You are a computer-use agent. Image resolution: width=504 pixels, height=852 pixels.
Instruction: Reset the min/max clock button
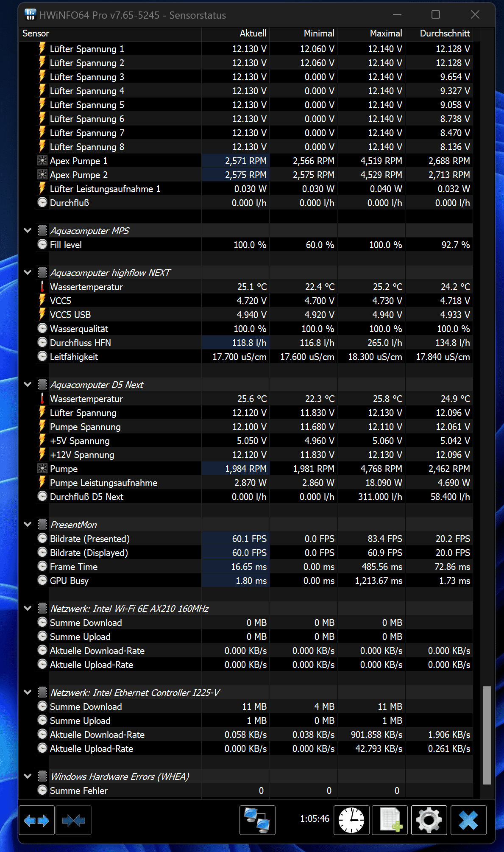click(351, 820)
